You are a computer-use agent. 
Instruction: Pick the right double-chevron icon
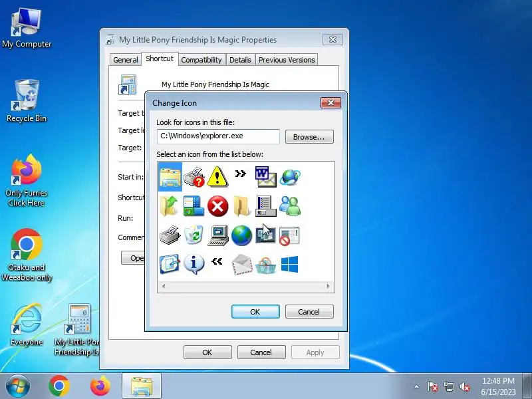click(240, 174)
